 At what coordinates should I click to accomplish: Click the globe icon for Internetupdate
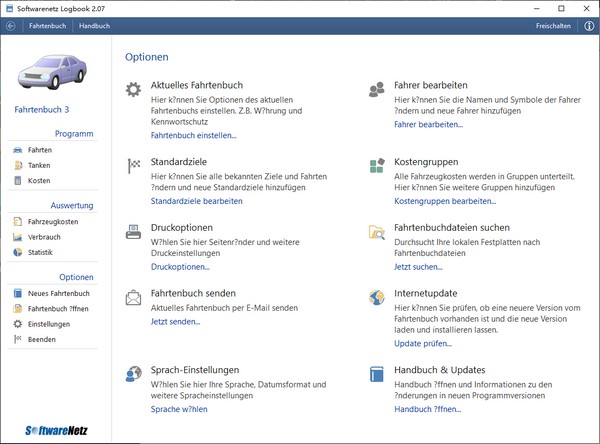[376, 298]
